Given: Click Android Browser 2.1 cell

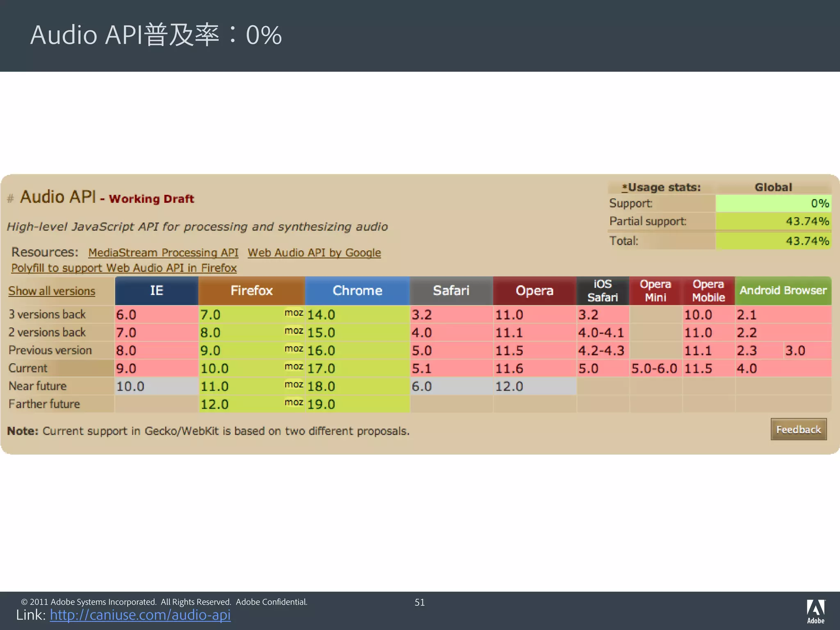Looking at the screenshot, I should 783,315.
